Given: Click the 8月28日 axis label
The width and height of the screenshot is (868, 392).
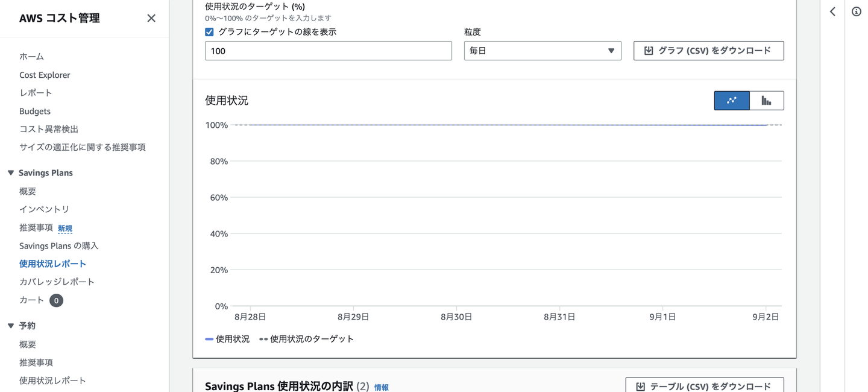Looking at the screenshot, I should 250,317.
